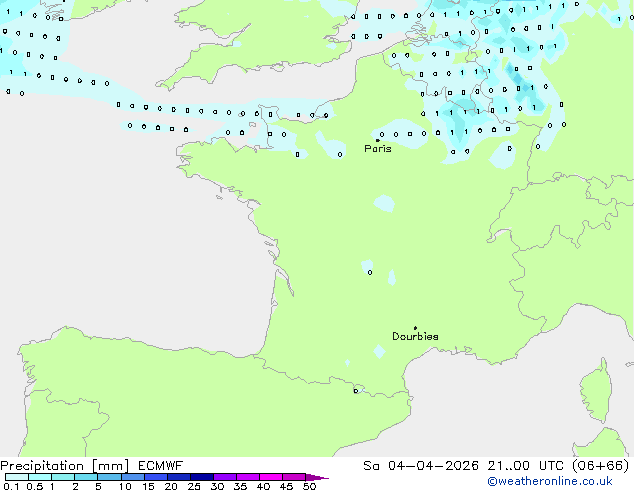634x490 pixels.
Task: Click the Paris location dot marker
Action: pos(378,140)
